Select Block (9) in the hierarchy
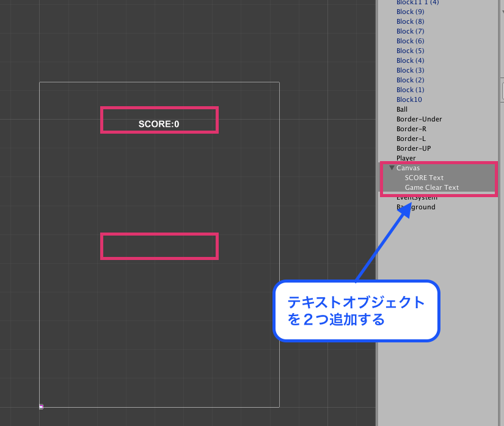The height and width of the screenshot is (426, 504). point(410,12)
